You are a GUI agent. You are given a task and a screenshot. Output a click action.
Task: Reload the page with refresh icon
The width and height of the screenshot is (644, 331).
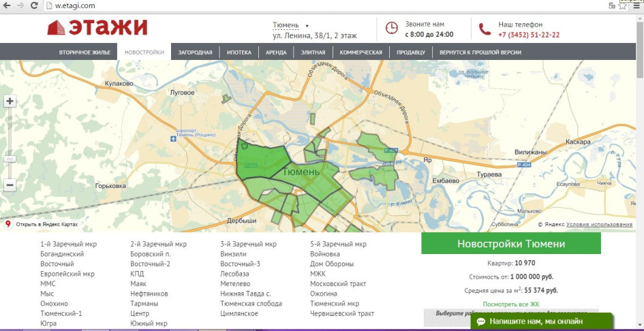35,5
